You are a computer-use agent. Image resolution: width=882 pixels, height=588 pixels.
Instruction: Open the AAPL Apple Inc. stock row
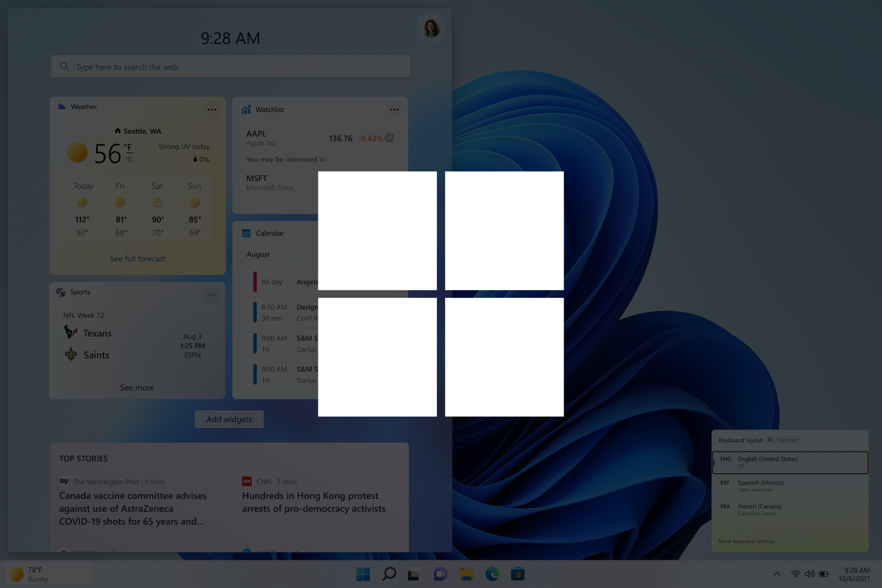320,138
